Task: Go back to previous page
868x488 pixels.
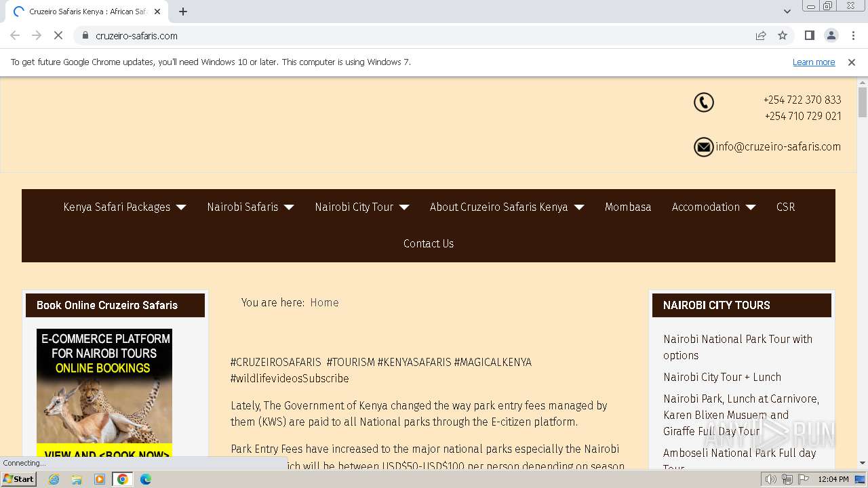Action: pos(15,36)
